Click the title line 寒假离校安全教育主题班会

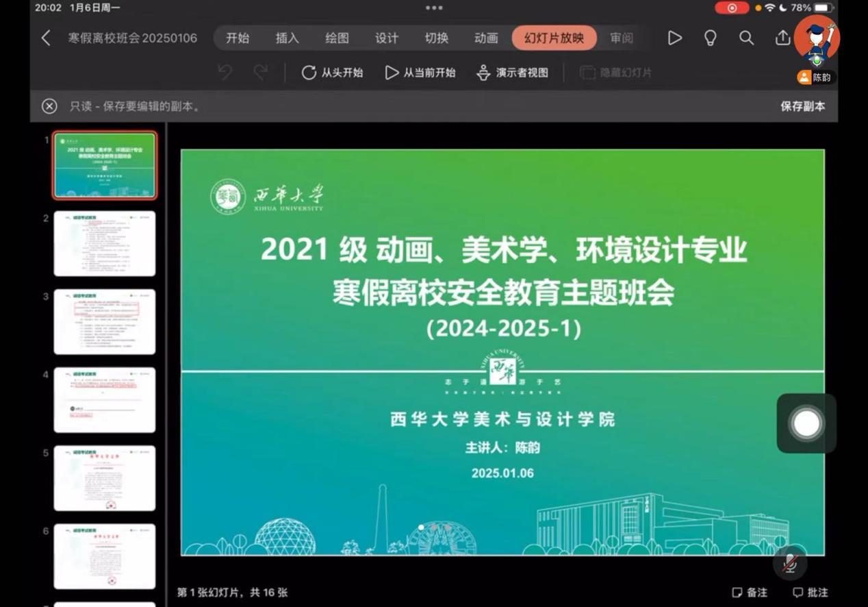coord(503,293)
